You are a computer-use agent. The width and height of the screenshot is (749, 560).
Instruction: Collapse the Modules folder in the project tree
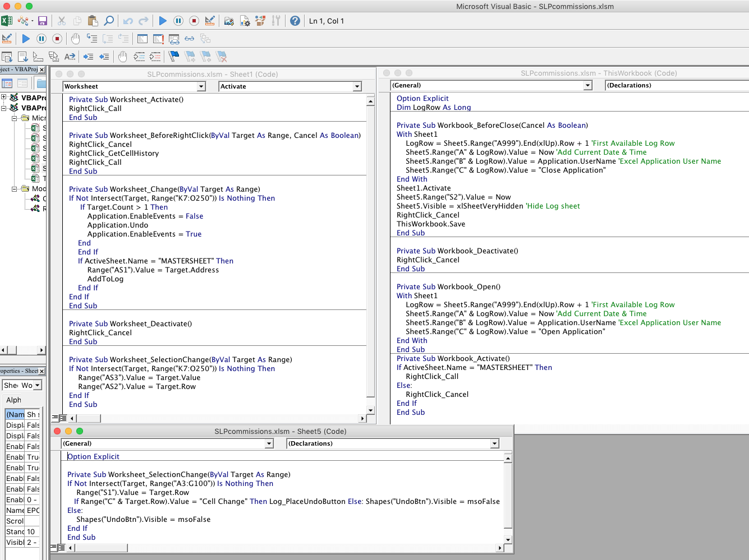(x=15, y=188)
